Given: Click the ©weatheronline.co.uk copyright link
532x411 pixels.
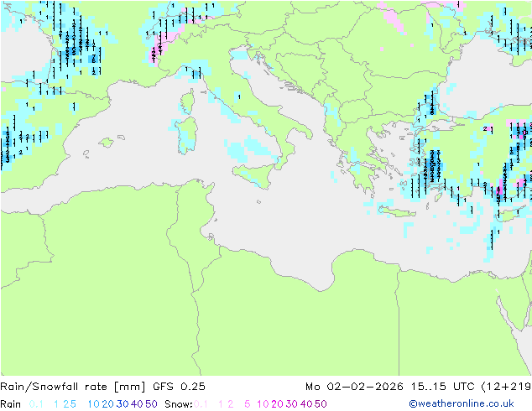Looking at the screenshot, I should coord(462,403).
